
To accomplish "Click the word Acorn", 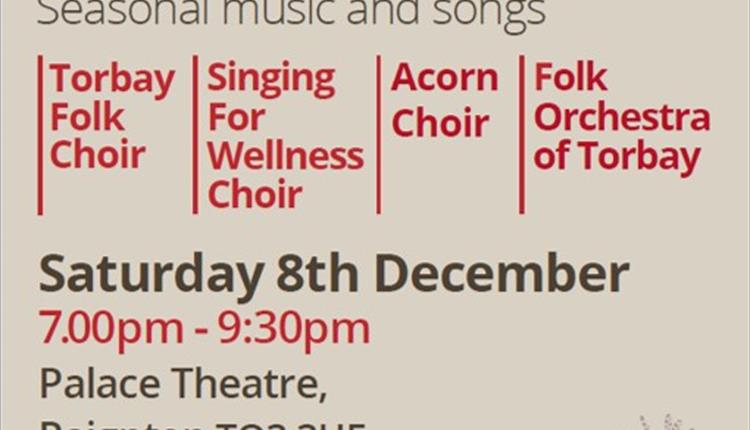I will click(444, 77).
